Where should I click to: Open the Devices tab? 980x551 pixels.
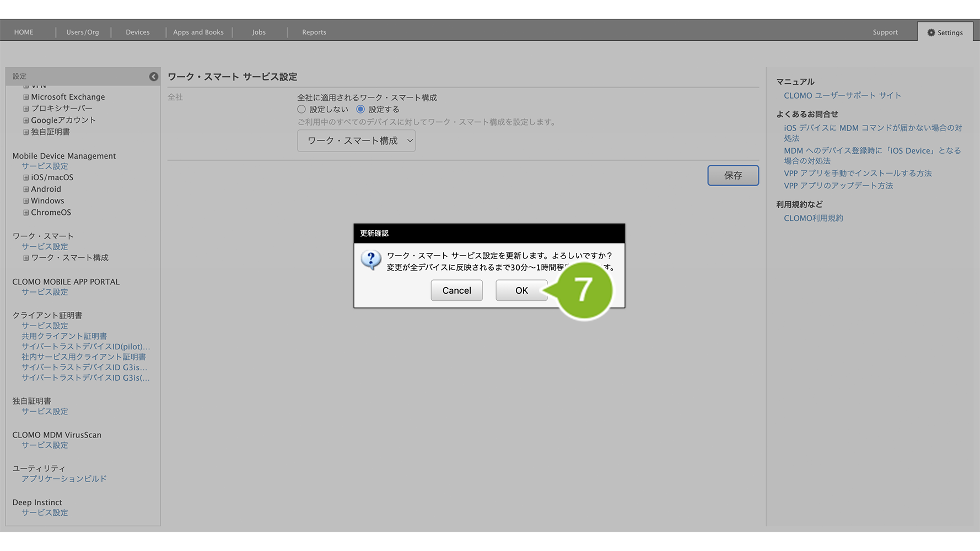click(138, 32)
